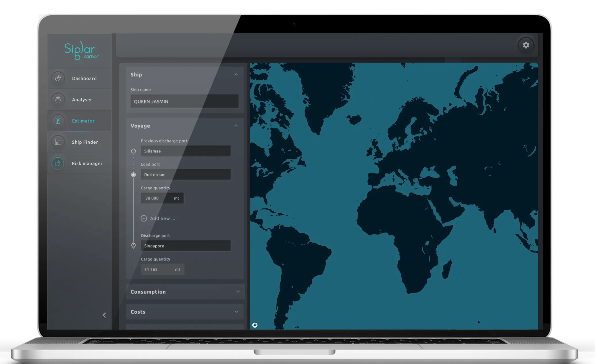Open settings via the gear icon
Image resolution: width=595 pixels, height=364 pixels.
(x=526, y=45)
